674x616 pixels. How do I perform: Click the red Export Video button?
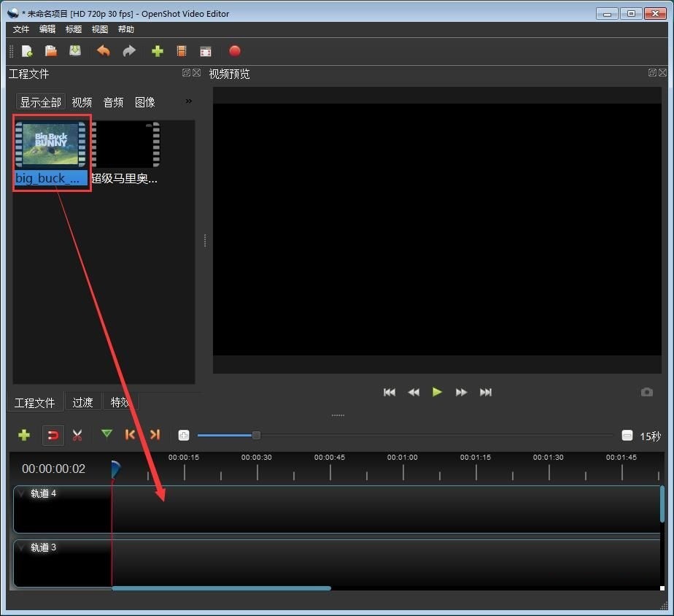pyautogui.click(x=235, y=51)
